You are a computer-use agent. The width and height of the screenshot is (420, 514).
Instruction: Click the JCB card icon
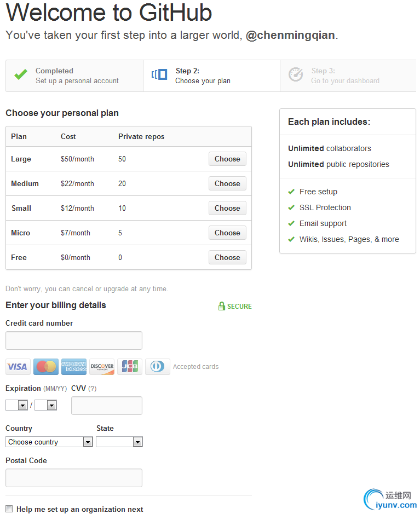pyautogui.click(x=130, y=367)
